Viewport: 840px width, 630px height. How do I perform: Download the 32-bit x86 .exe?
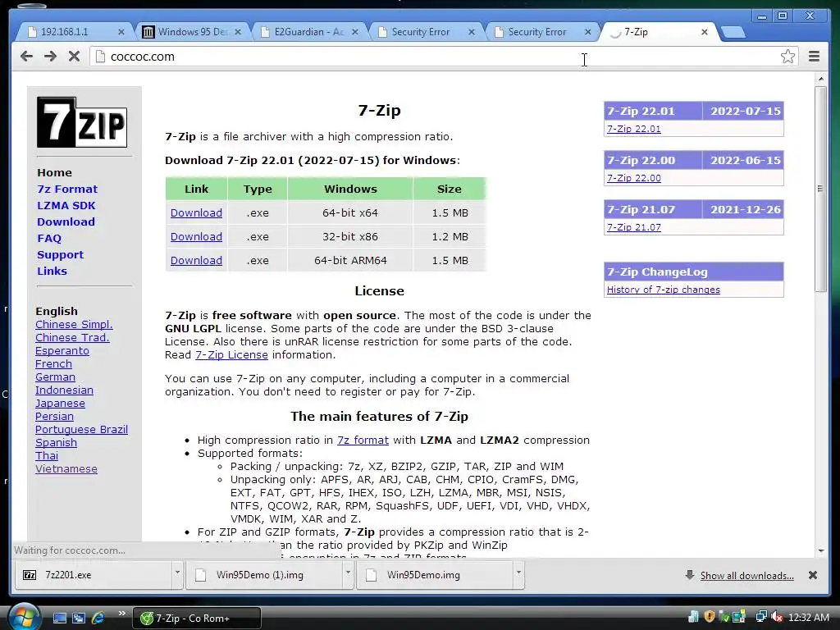point(196,236)
